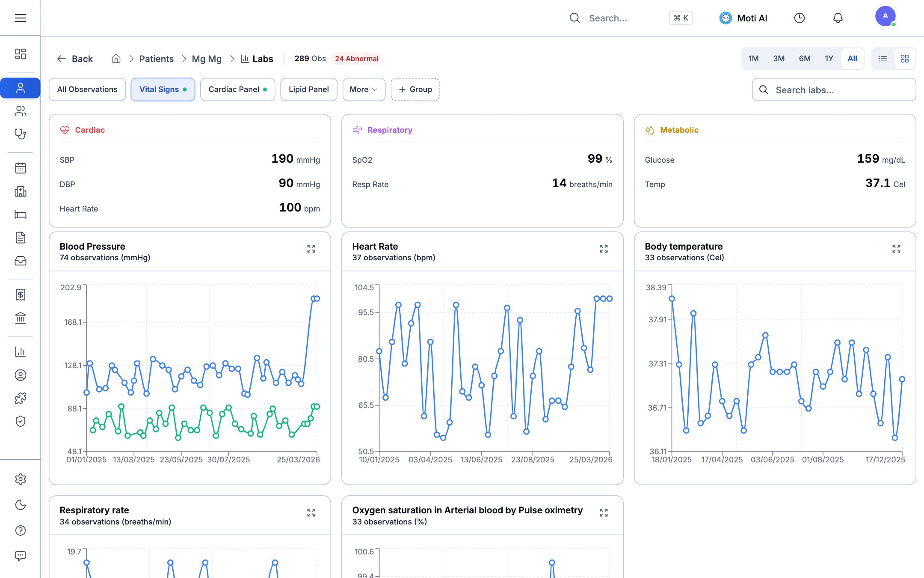The image size is (924, 578).
Task: Click the Temp value 37.1 Cel
Action: tap(885, 183)
